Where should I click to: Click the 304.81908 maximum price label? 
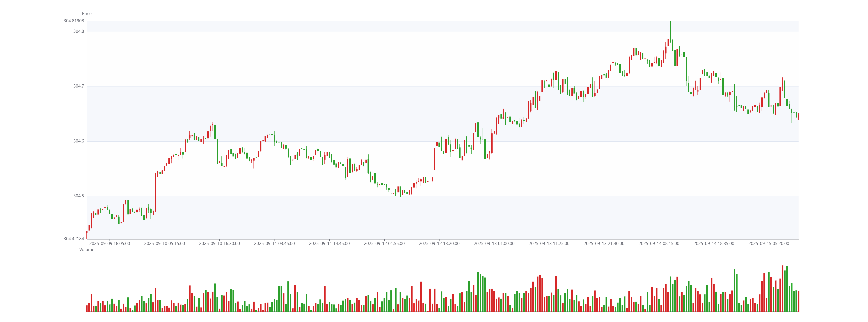coord(74,21)
